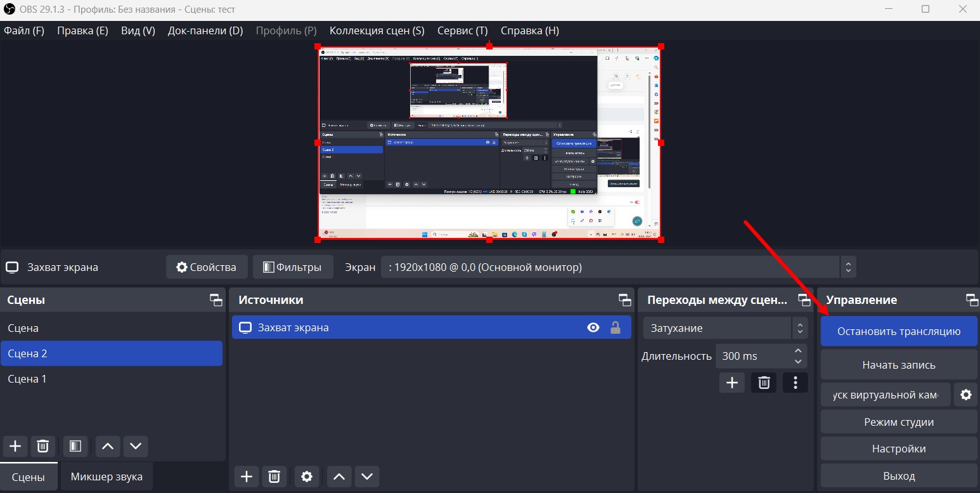Add a scene transition with plus icon

point(732,383)
